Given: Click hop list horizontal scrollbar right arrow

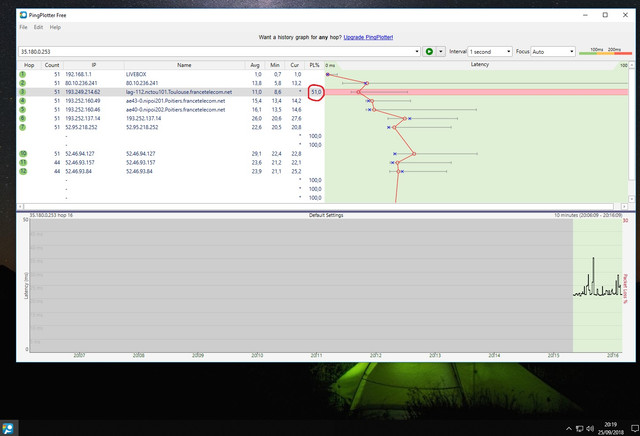Looking at the screenshot, I should (624, 207).
